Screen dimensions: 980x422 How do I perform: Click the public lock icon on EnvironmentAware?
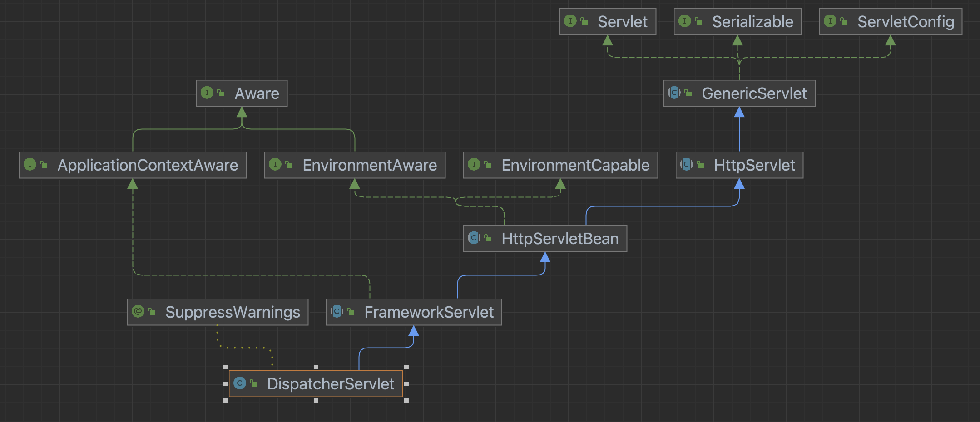tap(289, 164)
